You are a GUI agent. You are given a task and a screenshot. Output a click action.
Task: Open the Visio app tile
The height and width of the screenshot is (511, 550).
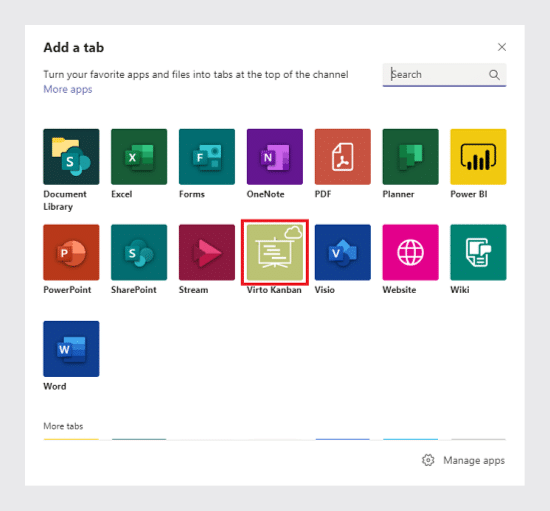(x=343, y=253)
